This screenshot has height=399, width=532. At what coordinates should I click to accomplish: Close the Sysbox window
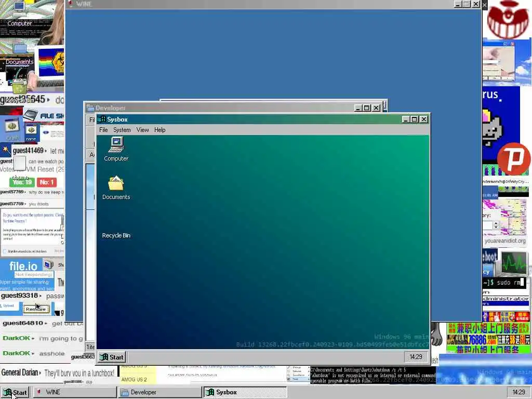[x=424, y=119]
